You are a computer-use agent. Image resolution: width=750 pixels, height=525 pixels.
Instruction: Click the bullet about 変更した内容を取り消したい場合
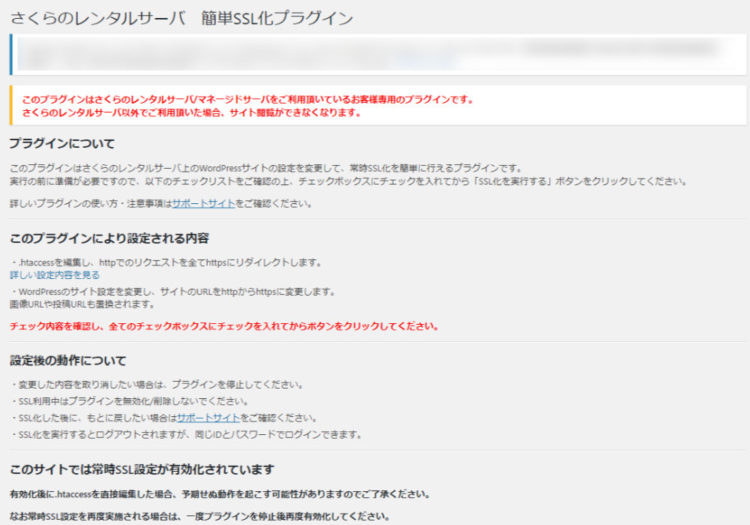tap(156, 384)
